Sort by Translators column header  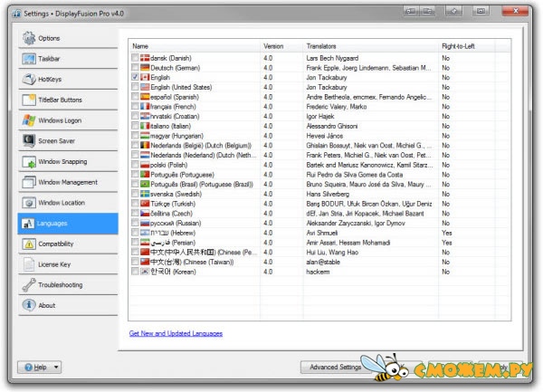pyautogui.click(x=370, y=46)
